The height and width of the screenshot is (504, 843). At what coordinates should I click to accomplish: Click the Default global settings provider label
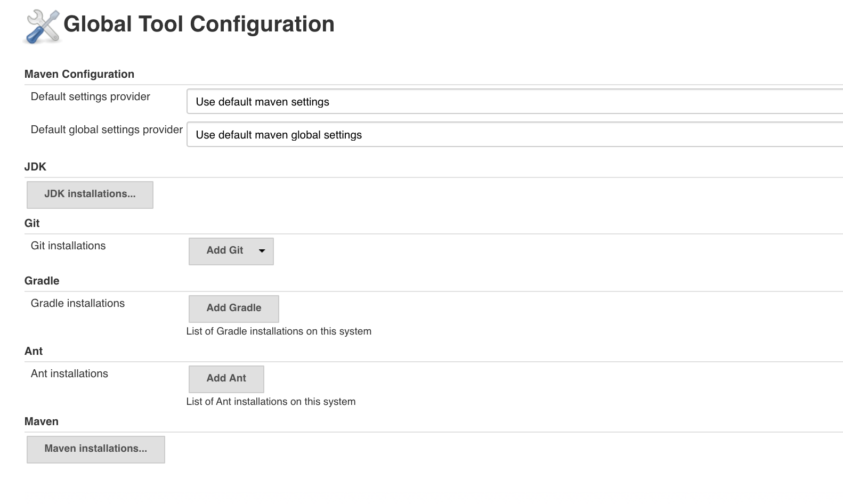107,129
